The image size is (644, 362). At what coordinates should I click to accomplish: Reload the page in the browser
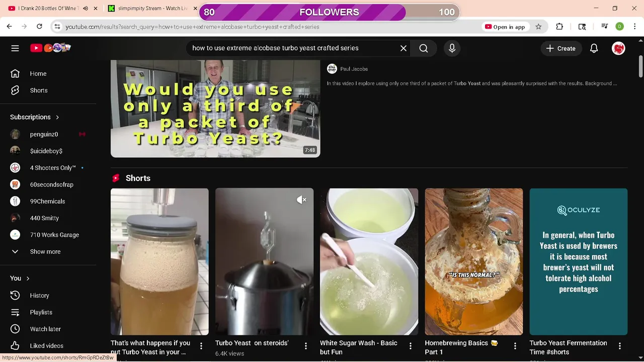39,27
